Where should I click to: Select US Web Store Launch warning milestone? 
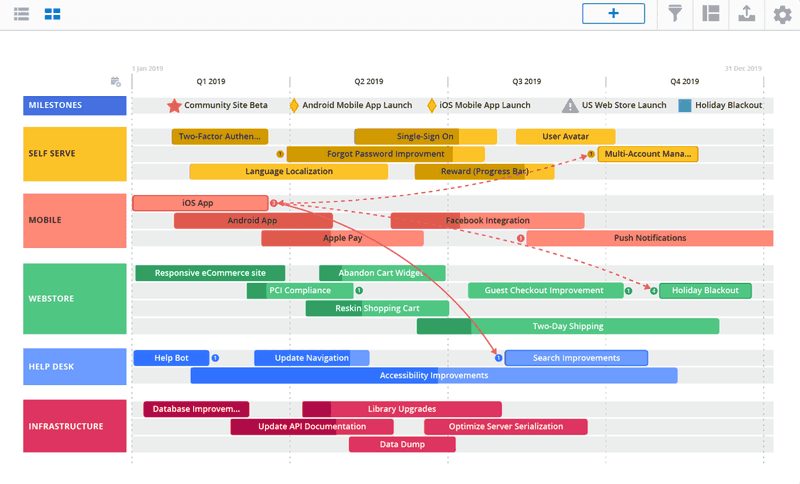[x=570, y=106]
